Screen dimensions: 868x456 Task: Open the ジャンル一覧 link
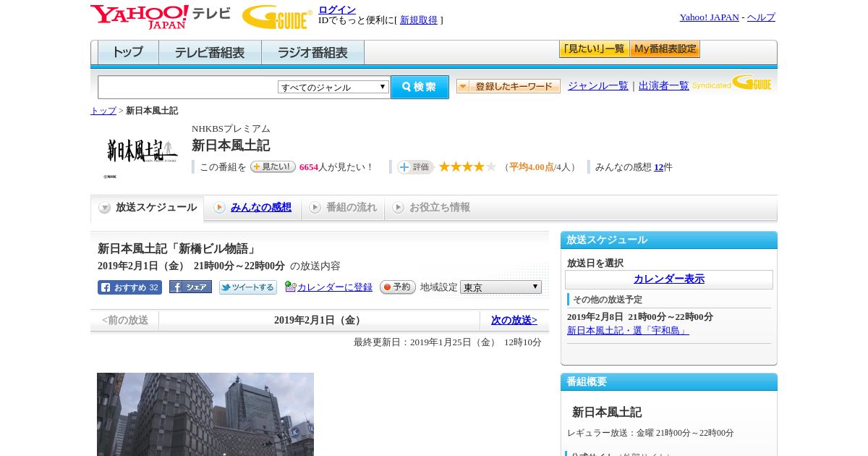(x=597, y=85)
